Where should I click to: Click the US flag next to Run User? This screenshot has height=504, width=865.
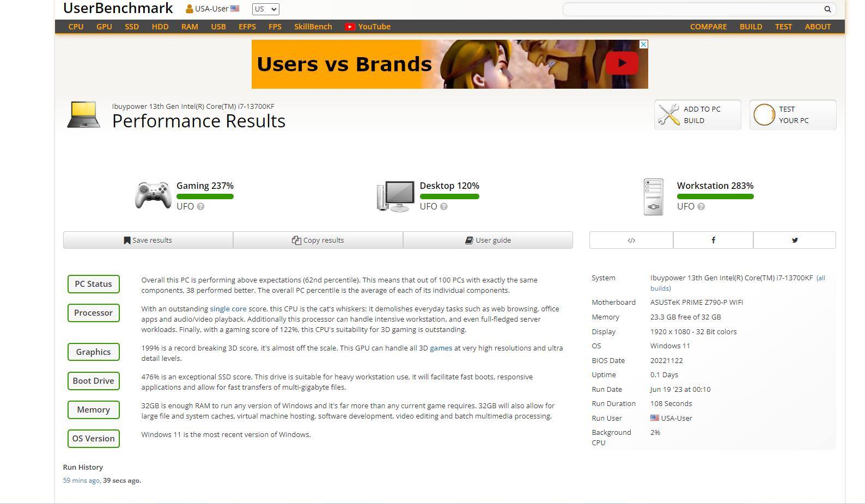click(x=654, y=418)
